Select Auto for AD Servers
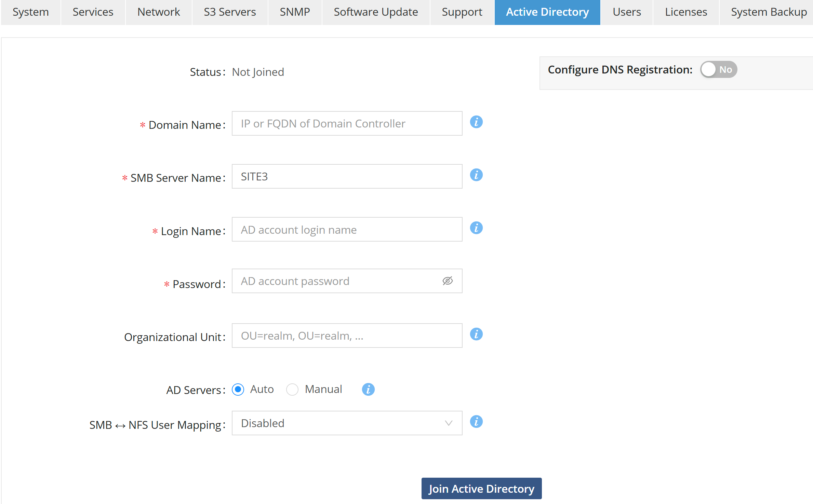813x504 pixels. tap(238, 390)
